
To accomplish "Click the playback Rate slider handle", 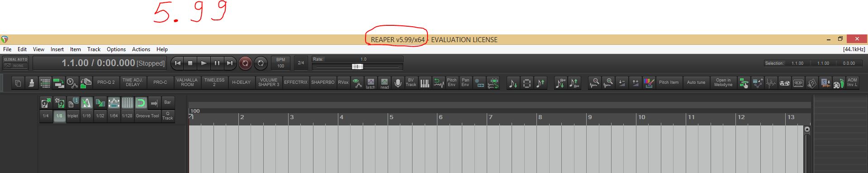I will tap(357, 67).
